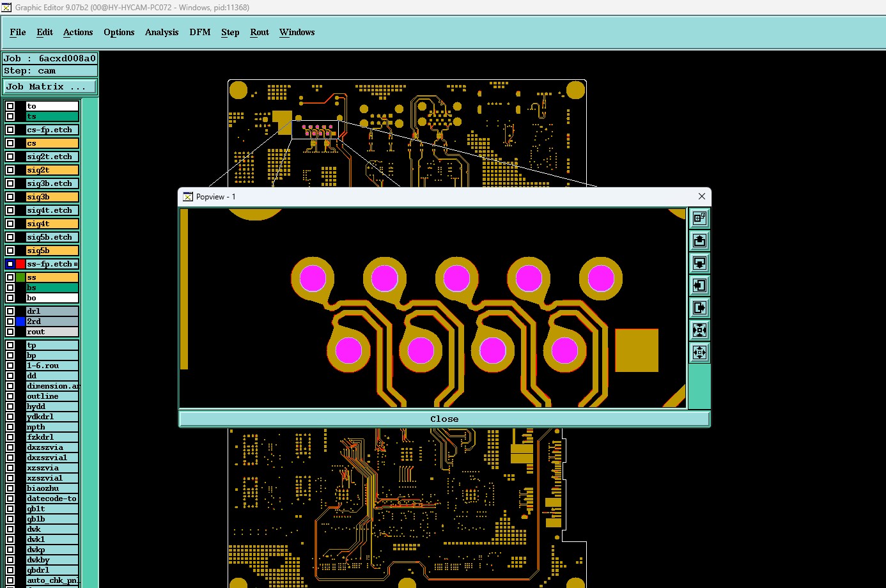886x588 pixels.
Task: Open the Step menu
Action: pos(230,32)
